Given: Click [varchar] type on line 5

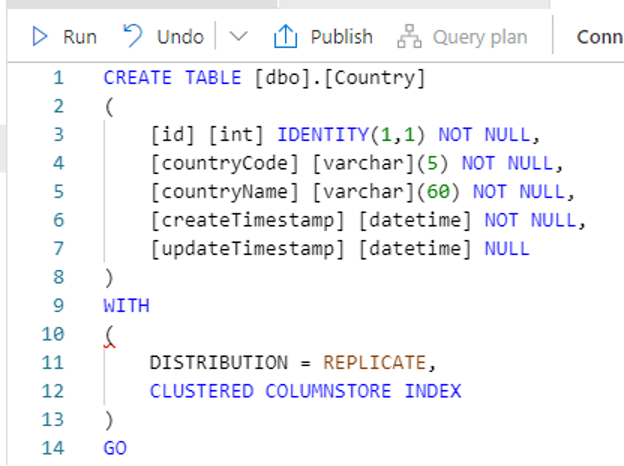Looking at the screenshot, I should tap(363, 192).
